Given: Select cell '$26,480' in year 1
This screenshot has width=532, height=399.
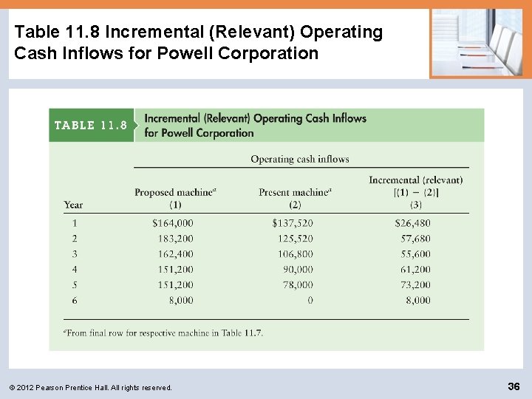Looking at the screenshot, I should (x=412, y=223).
